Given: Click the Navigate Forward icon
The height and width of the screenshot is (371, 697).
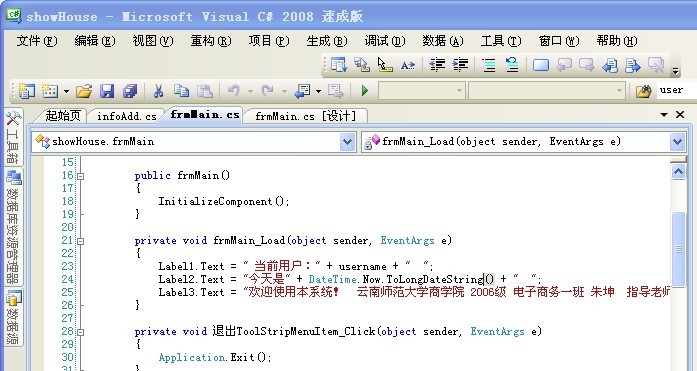Looking at the screenshot, I should 336,91.
